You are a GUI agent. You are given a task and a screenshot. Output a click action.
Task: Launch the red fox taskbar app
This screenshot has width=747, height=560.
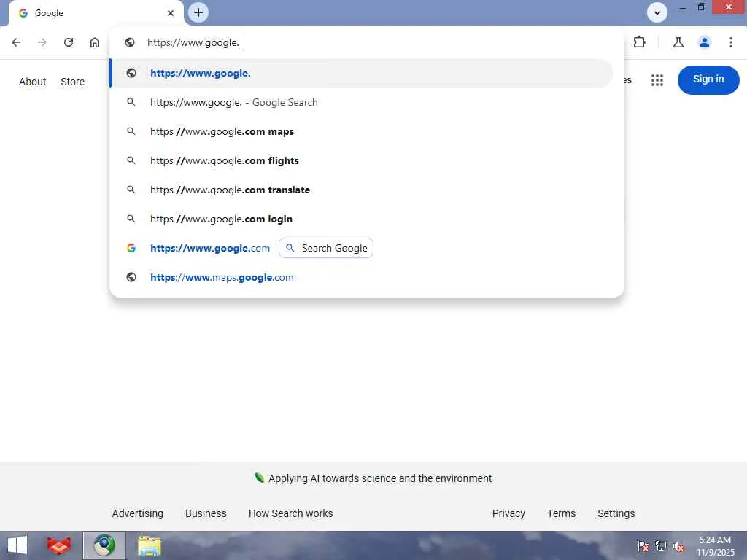(59, 545)
